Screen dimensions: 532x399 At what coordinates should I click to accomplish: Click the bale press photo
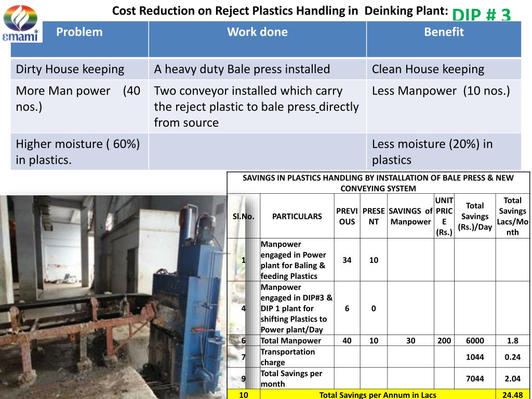tap(113, 297)
